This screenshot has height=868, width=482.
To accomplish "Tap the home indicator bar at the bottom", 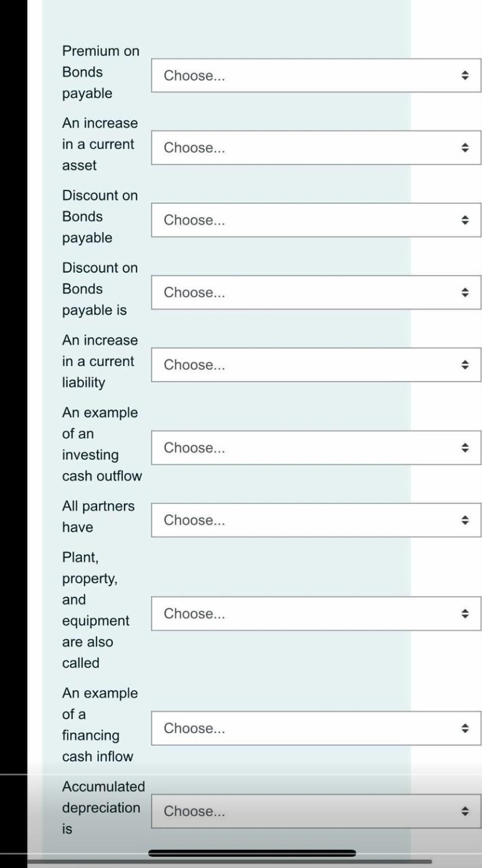I will tap(251, 853).
